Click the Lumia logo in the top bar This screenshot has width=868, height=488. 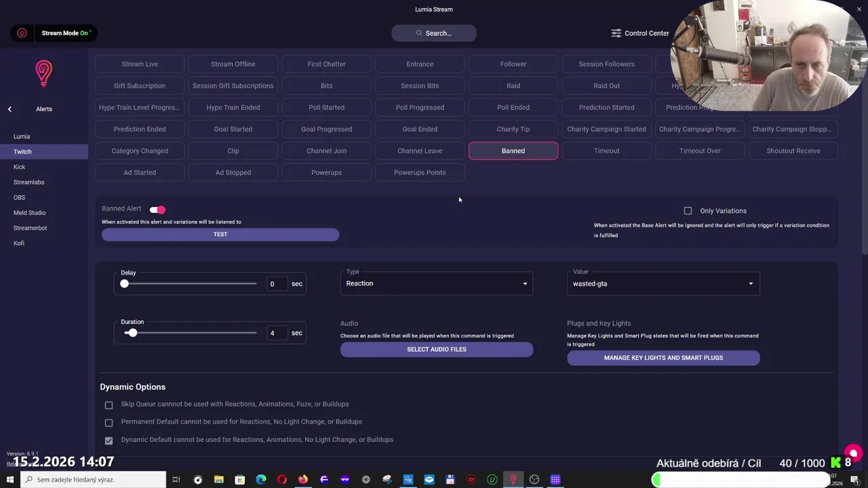coord(22,33)
